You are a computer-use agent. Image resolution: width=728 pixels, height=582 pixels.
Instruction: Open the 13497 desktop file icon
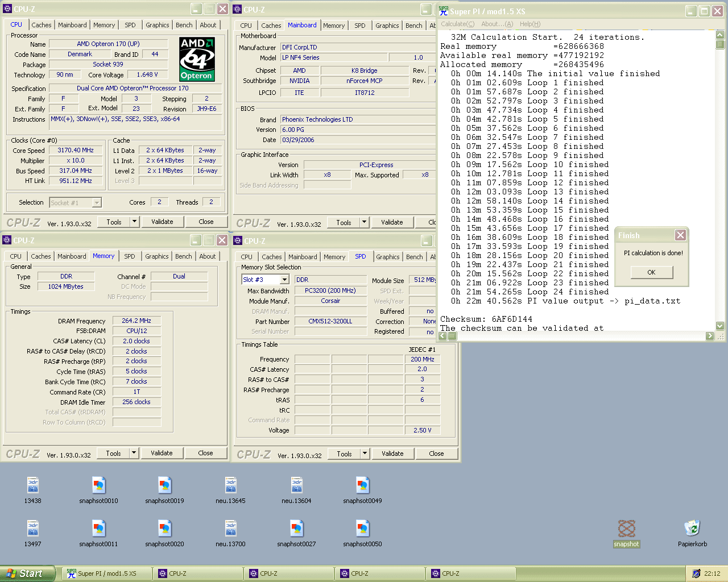tap(33, 529)
